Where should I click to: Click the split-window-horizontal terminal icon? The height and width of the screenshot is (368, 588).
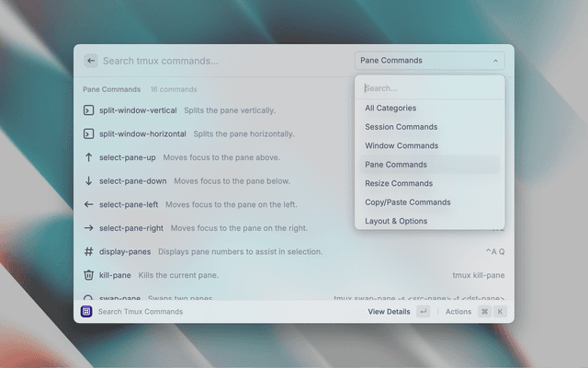click(x=89, y=133)
